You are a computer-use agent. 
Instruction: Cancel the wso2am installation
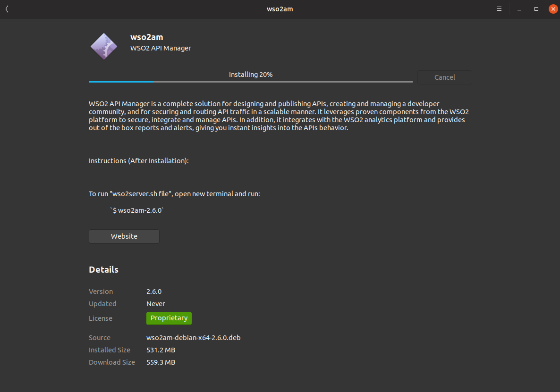[x=444, y=77]
